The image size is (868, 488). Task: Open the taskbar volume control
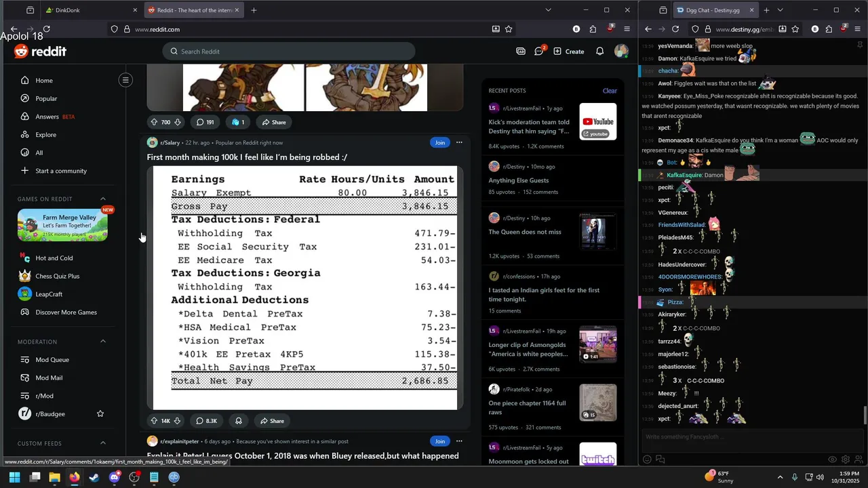pyautogui.click(x=820, y=477)
